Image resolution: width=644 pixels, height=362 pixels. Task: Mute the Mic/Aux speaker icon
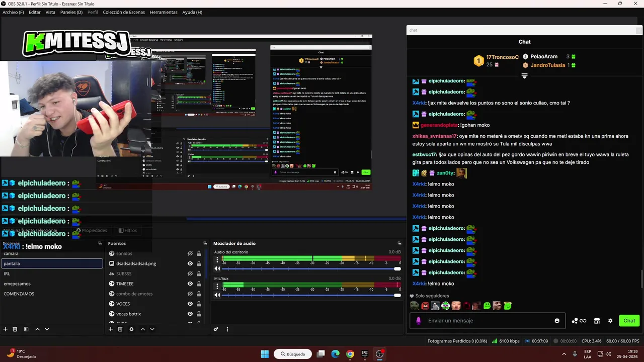pos(217,295)
